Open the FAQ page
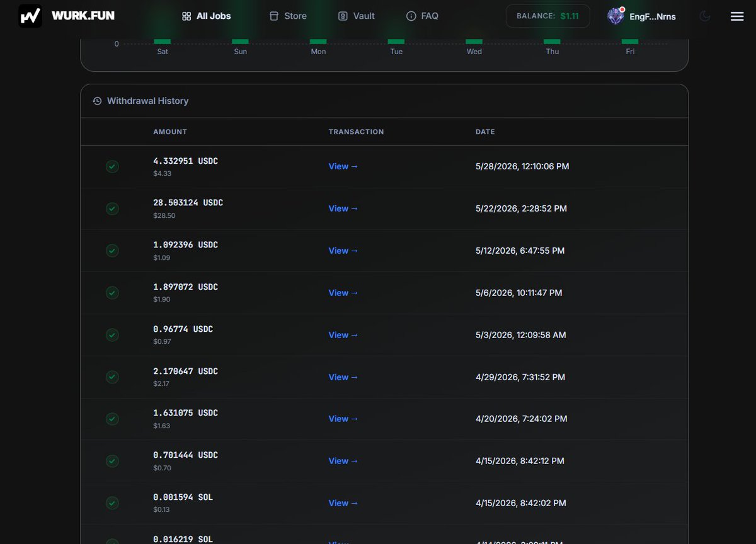 click(x=422, y=16)
